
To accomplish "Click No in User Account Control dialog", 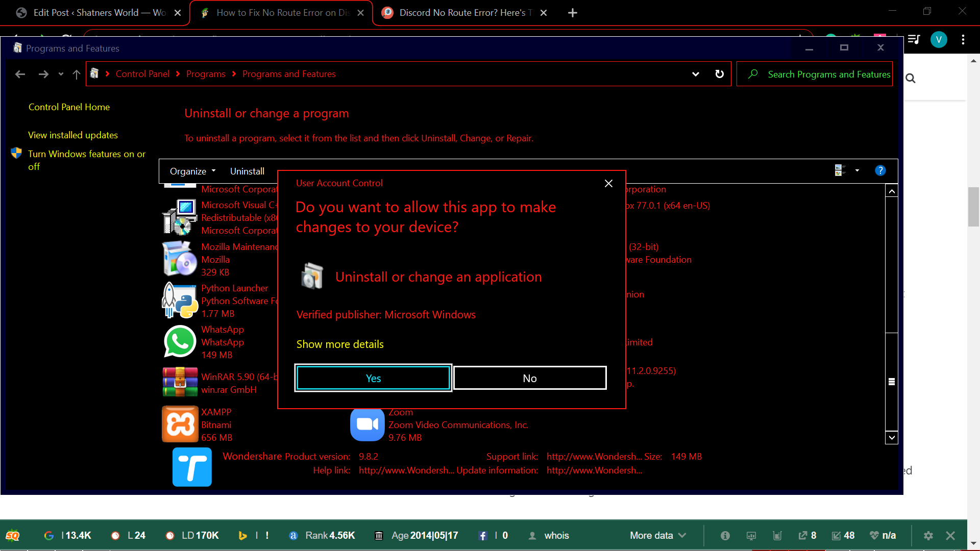I will 530,378.
